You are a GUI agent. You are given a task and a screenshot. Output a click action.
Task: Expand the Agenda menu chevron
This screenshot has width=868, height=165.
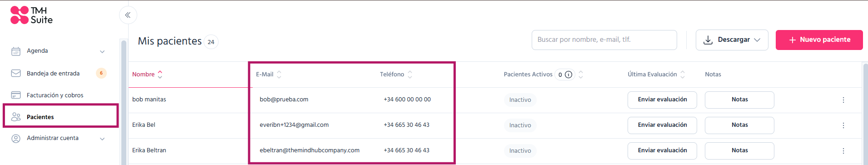pyautogui.click(x=102, y=51)
